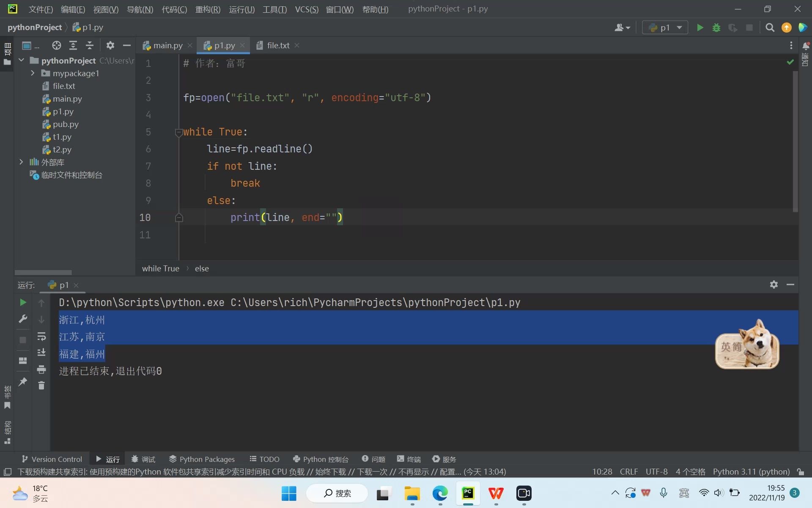Toggle scroll to end in run console
The image size is (812, 508).
[41, 353]
